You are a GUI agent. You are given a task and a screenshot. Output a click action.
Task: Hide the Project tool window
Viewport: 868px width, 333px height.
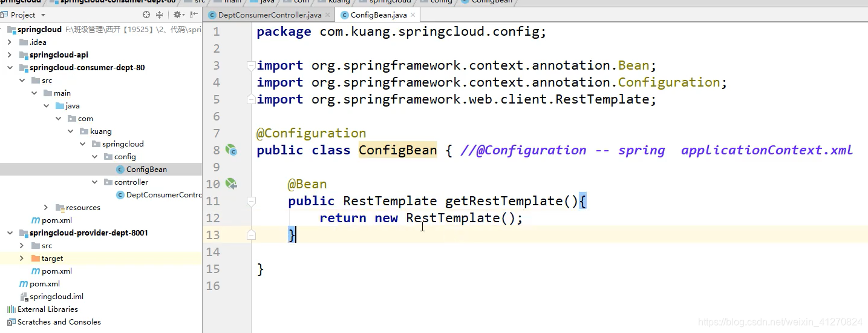[x=195, y=15]
